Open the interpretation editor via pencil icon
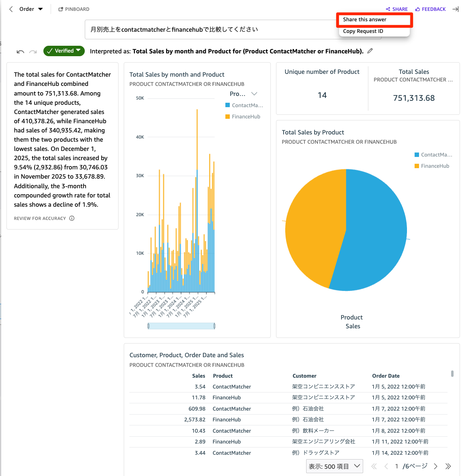 click(x=370, y=51)
